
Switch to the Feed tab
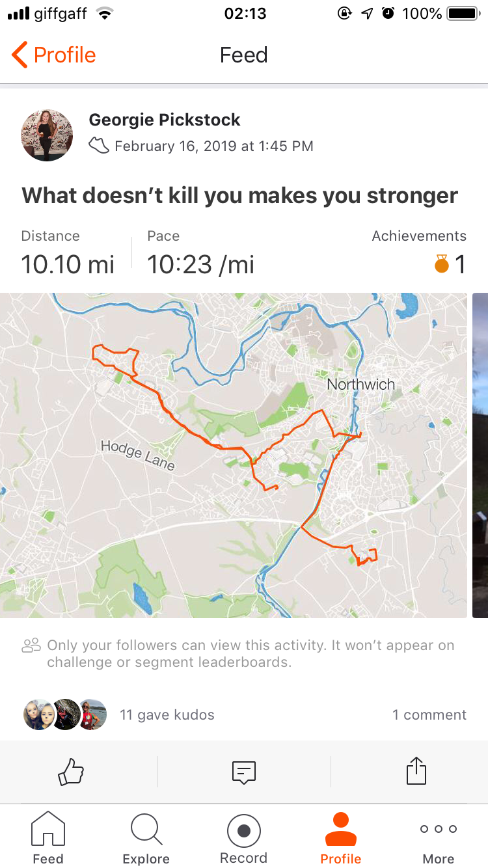[48, 838]
